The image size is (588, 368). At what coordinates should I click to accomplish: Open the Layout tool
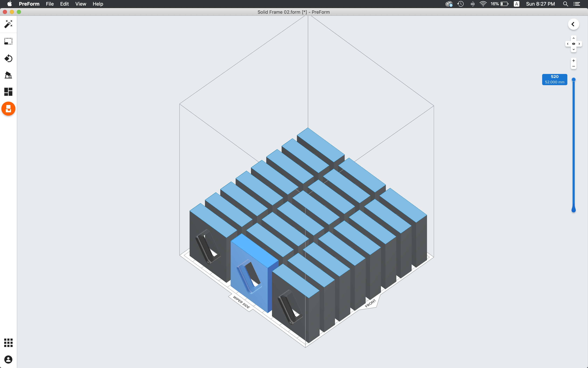8,92
